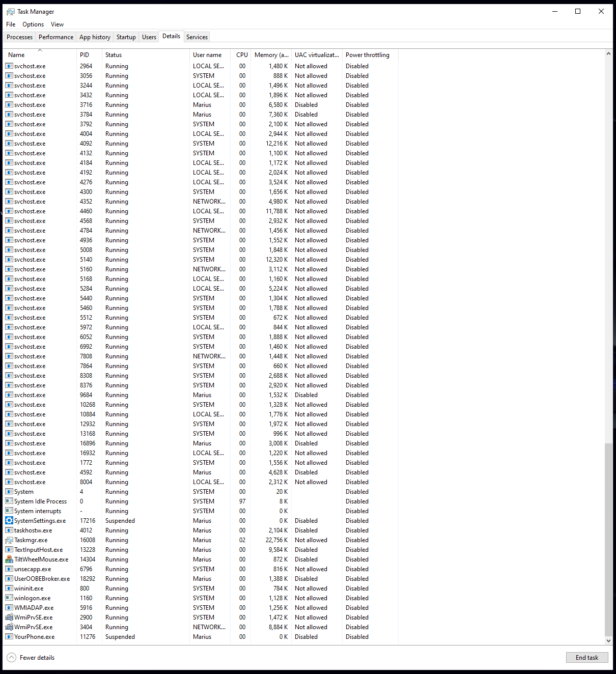Sort by the Name column header

(x=40, y=55)
